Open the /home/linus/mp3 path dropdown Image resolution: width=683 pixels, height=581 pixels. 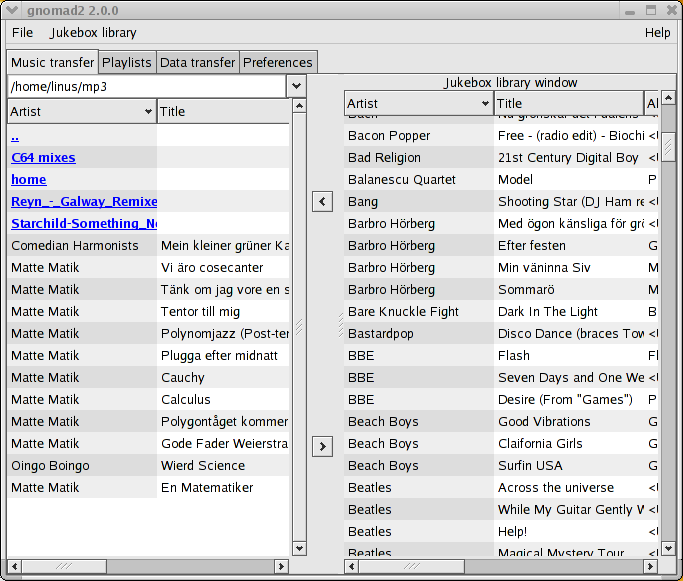coord(297,86)
